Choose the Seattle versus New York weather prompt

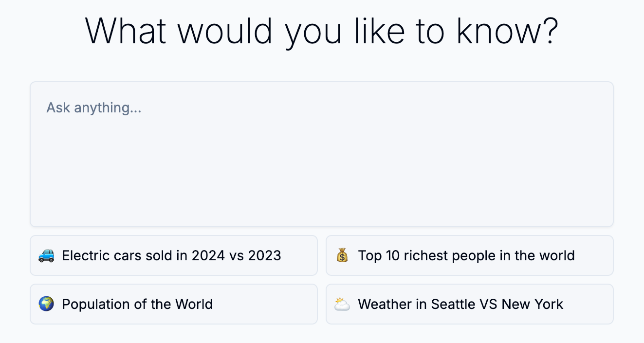[x=469, y=304]
